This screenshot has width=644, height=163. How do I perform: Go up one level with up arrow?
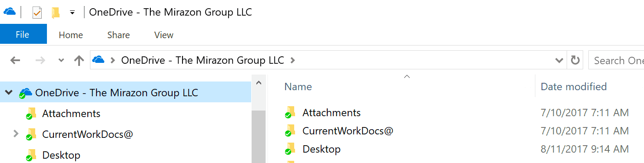coord(79,61)
